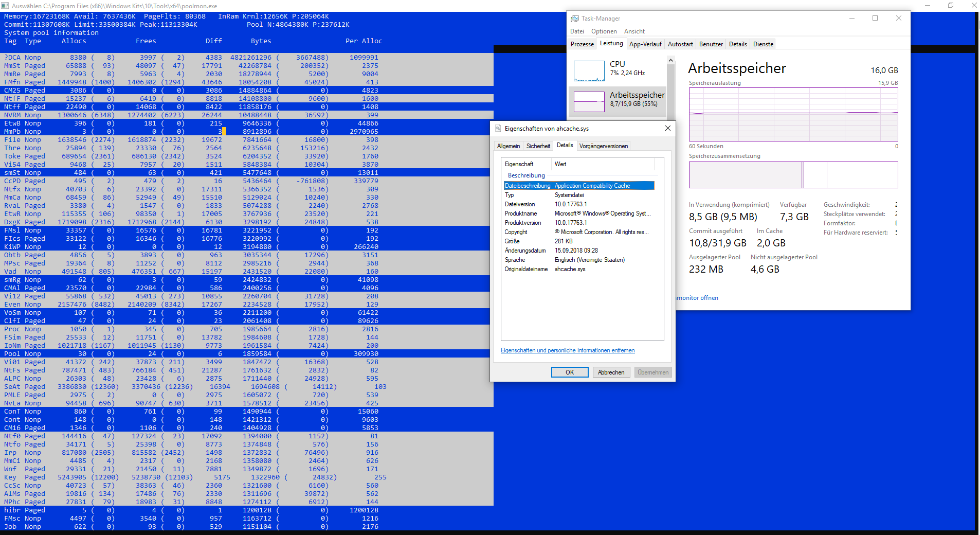Click the 'Per Alloc' column heading in poolmon
Screen dimensions: 980x535
pos(364,41)
